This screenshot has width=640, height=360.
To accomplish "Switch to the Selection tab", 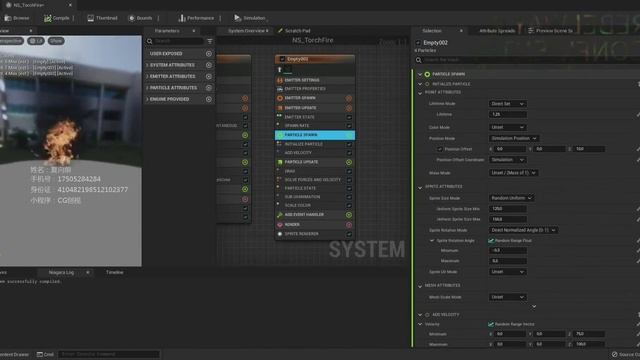I will point(432,31).
